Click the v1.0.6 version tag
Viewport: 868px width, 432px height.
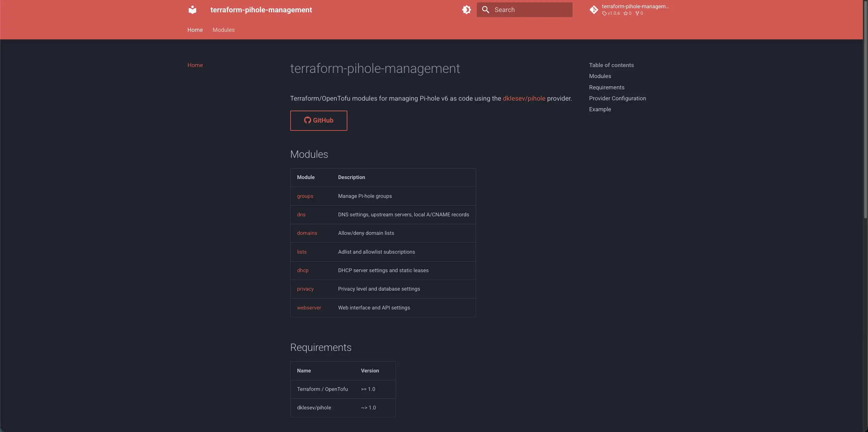(611, 13)
